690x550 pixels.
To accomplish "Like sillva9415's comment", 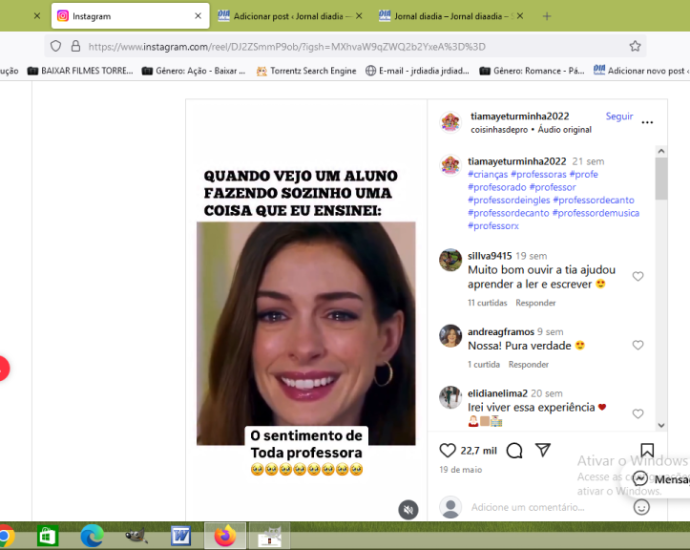I will [638, 277].
